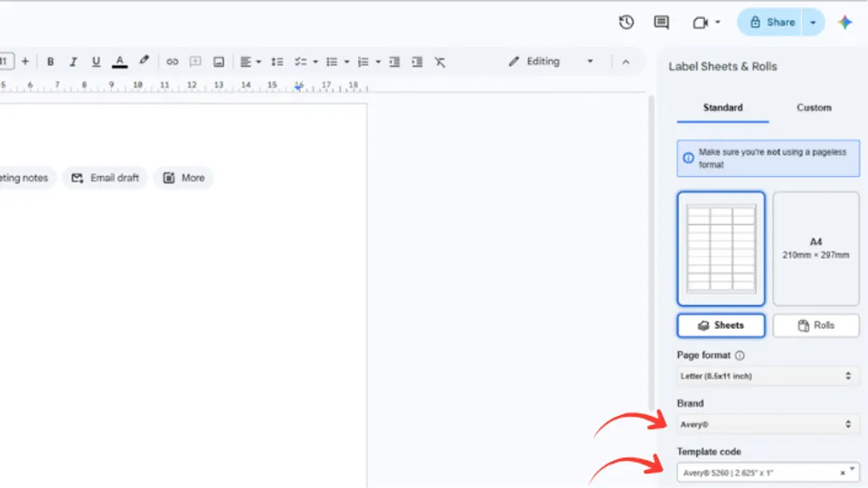The height and width of the screenshot is (488, 868).
Task: Increase indent icon
Action: 417,61
